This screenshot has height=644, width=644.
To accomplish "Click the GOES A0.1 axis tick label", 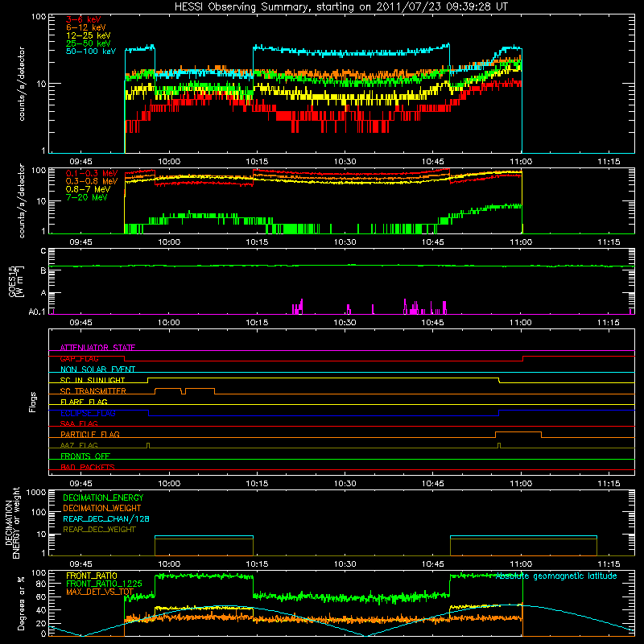I will (37, 312).
